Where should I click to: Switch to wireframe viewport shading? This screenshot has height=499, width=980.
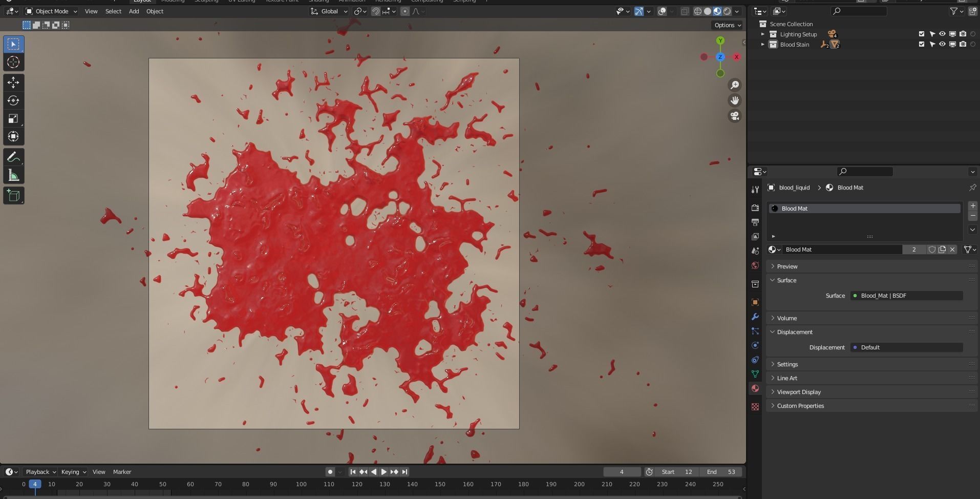(697, 11)
